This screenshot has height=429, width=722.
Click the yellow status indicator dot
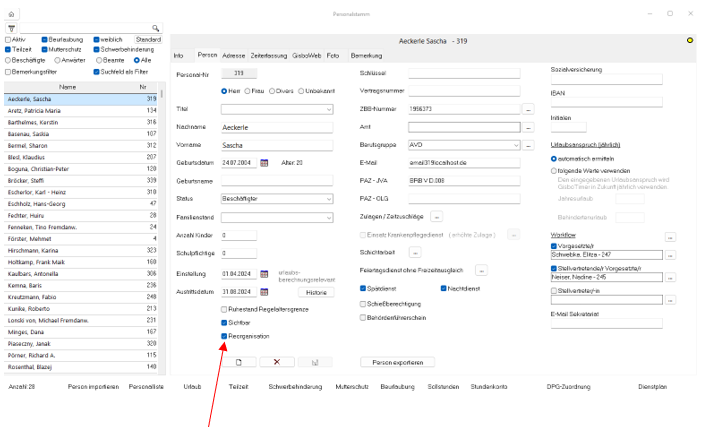691,40
